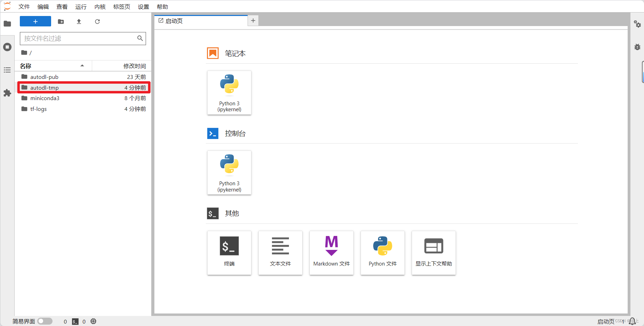Screen dimensions: 644x326
Task: Select the miniconda3 folder
Action: click(x=83, y=98)
